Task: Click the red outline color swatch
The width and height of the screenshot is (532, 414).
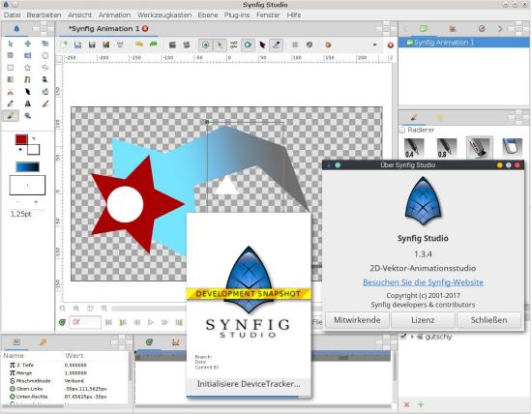Action: (21, 139)
